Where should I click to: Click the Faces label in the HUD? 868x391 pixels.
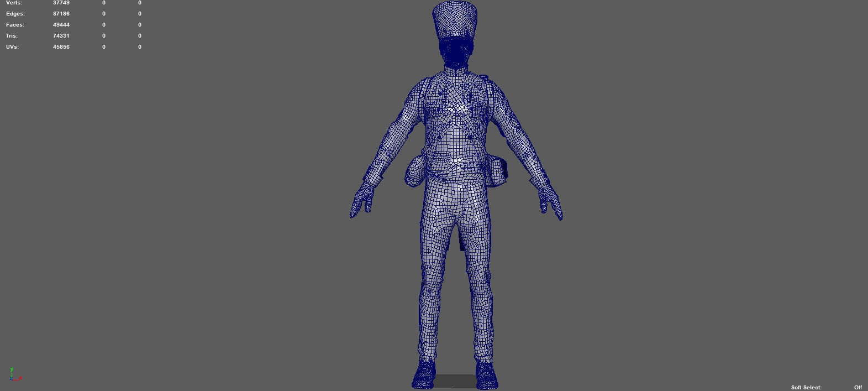tap(15, 25)
